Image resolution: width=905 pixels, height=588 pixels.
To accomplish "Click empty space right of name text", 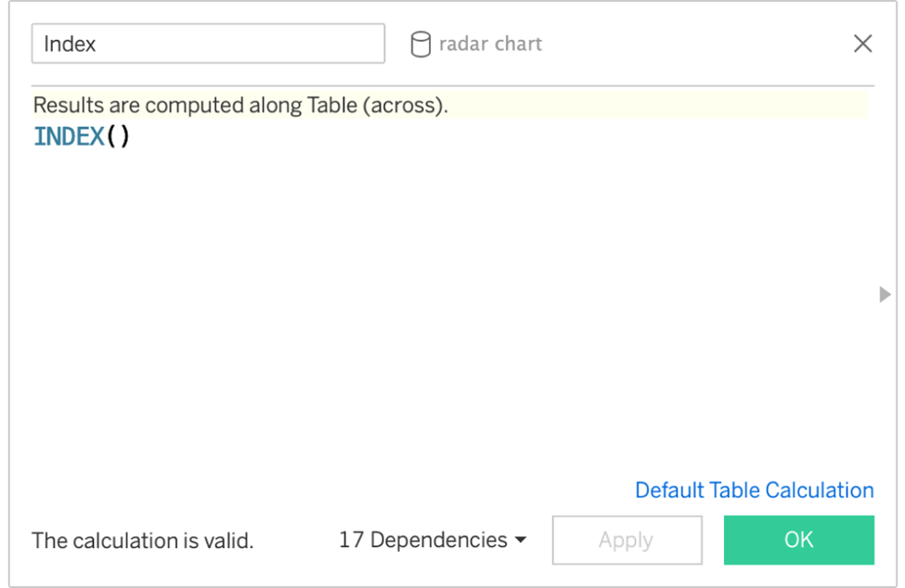I will [260, 44].
